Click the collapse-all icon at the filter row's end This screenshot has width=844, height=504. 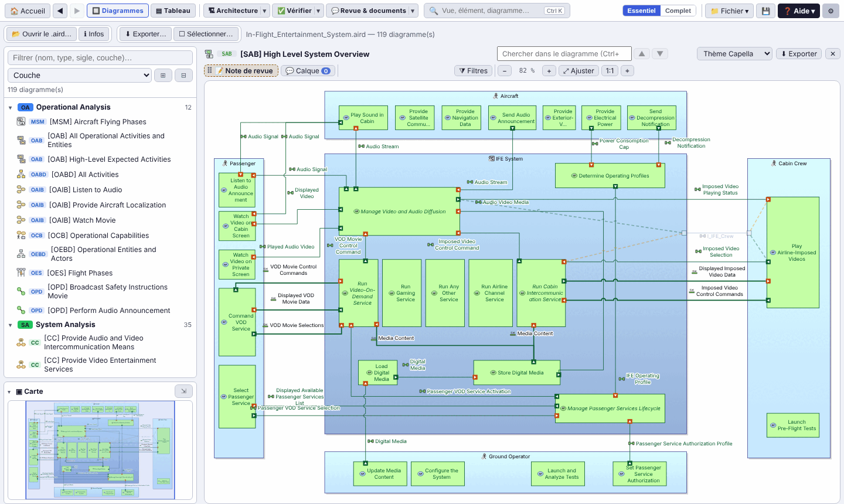coord(183,75)
